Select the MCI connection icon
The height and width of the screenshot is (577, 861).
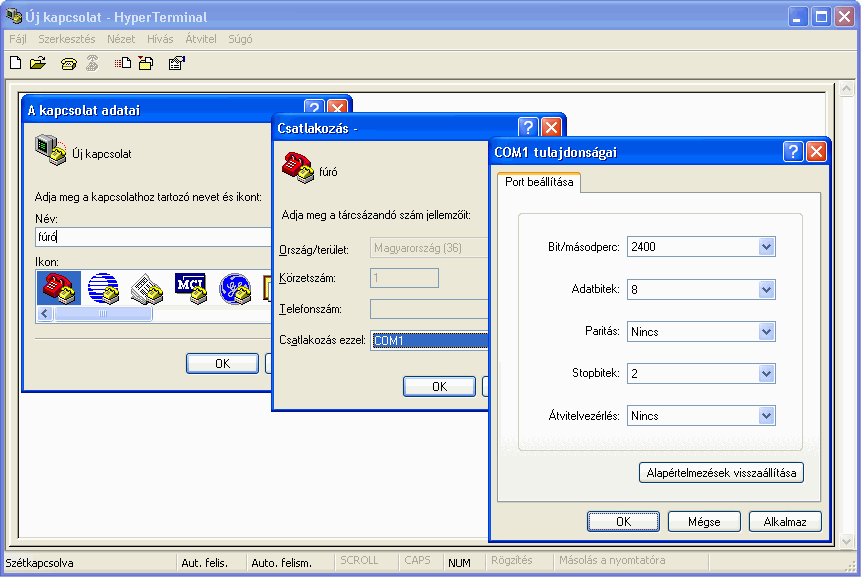pos(191,288)
